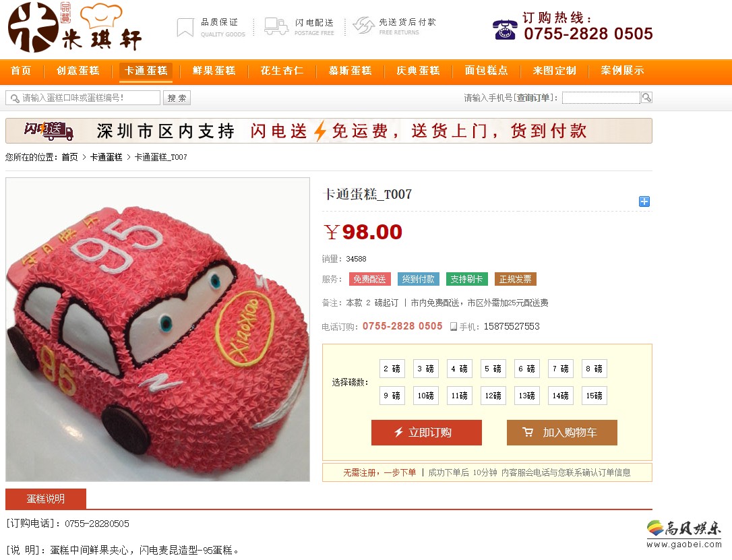Screen dimensions: 732x560
Task: Click the 米琪轩 bakery logo
Action: point(75,28)
